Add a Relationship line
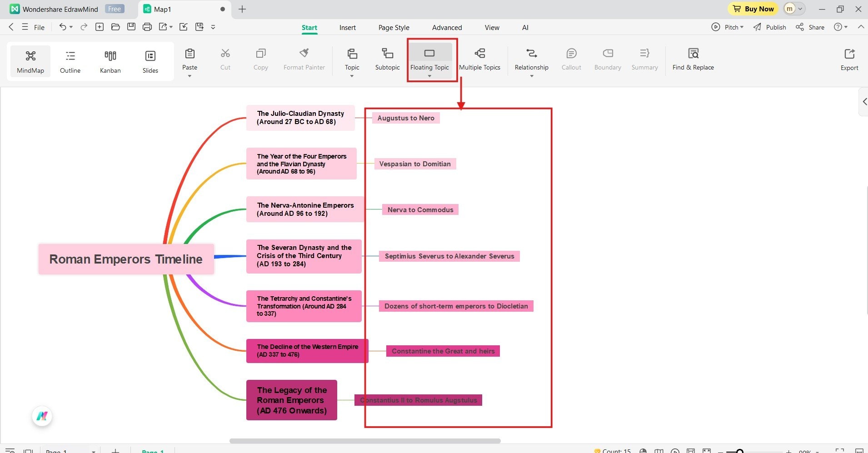Image resolution: width=868 pixels, height=453 pixels. click(x=532, y=58)
